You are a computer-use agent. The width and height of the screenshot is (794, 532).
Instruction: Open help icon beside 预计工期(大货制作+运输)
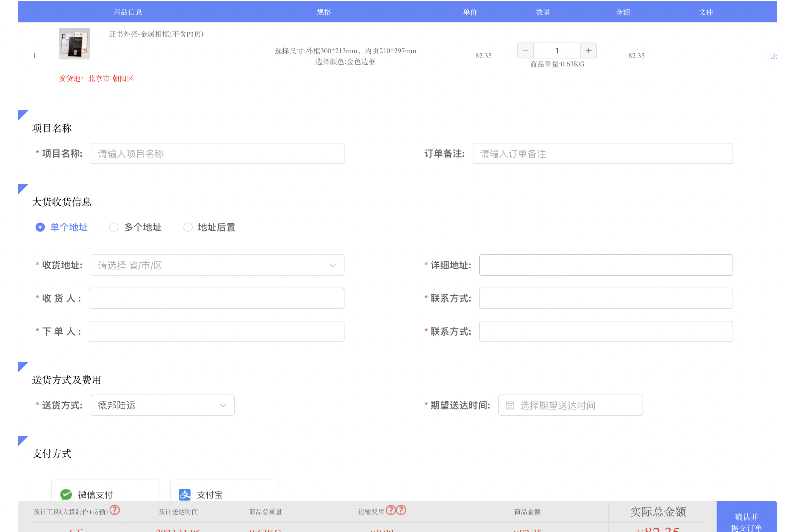pyautogui.click(x=115, y=510)
